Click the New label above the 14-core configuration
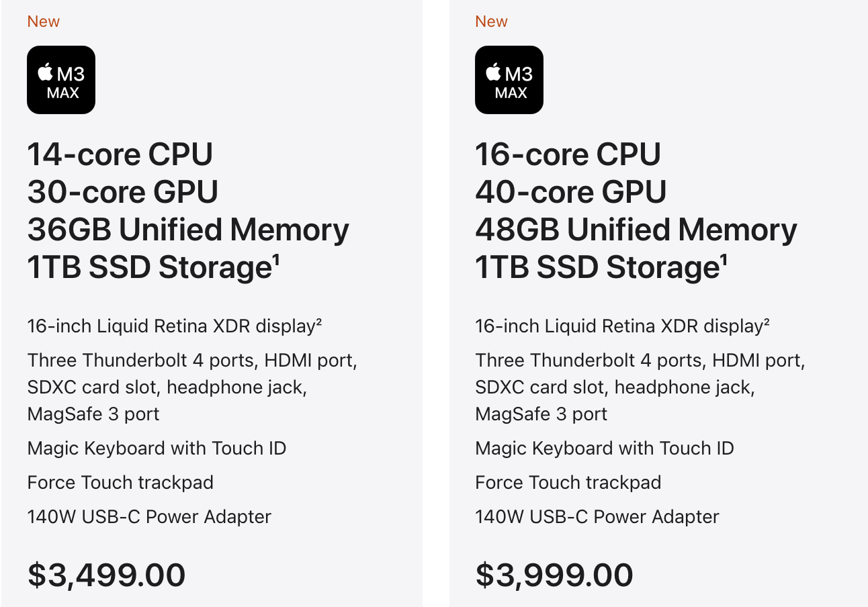This screenshot has height=607, width=868. click(x=44, y=21)
